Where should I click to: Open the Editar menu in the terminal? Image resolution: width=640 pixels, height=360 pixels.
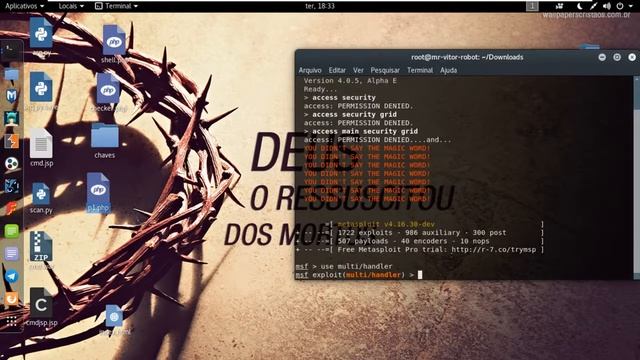coord(337,70)
